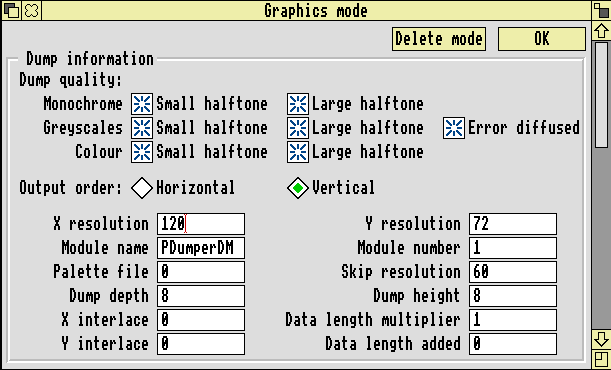This screenshot has width=611, height=370.
Task: Toggle Colour Small halftone option
Action: 142,152
